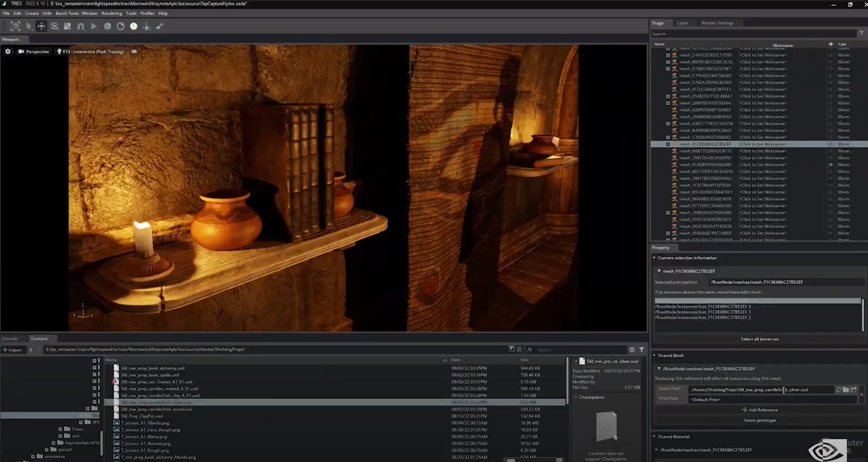Switch to the Render Settings tab
Screen dimensions: 868x462
click(x=717, y=23)
